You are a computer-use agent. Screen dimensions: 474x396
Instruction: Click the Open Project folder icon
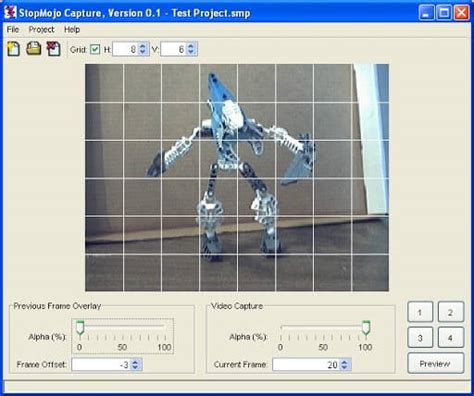(34, 49)
